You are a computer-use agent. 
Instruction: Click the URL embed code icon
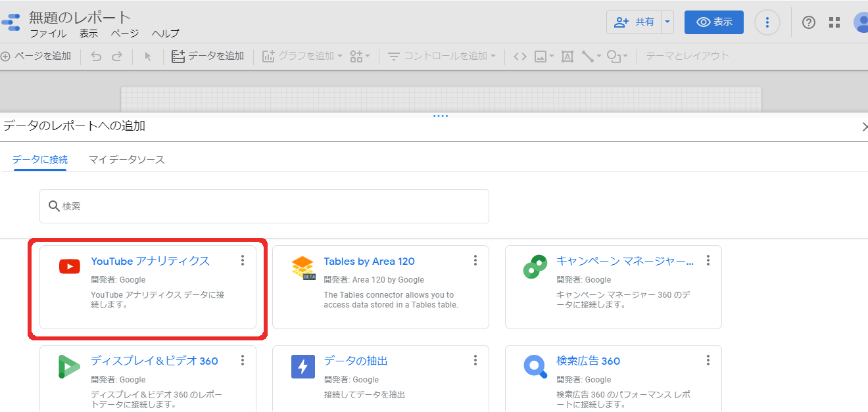pos(520,57)
